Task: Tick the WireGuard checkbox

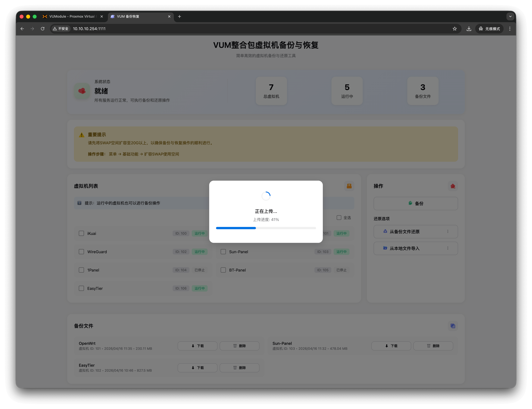Action: click(81, 252)
